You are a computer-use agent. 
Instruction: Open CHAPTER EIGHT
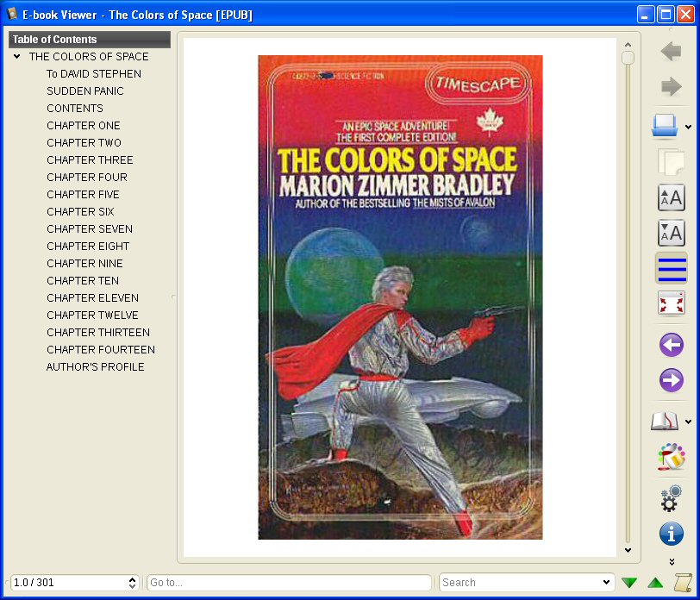pyautogui.click(x=88, y=247)
